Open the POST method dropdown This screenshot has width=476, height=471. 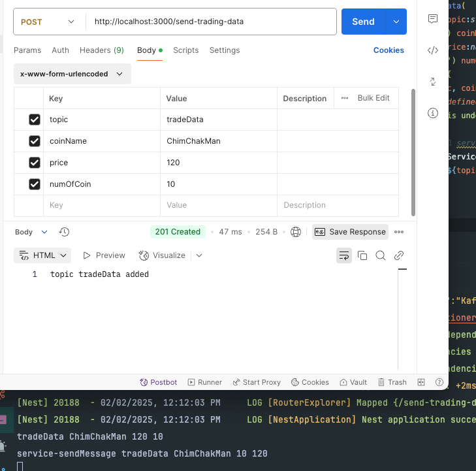click(x=48, y=22)
